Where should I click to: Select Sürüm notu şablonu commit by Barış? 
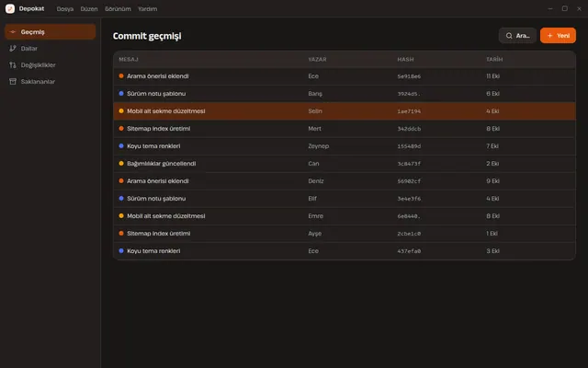click(345, 94)
